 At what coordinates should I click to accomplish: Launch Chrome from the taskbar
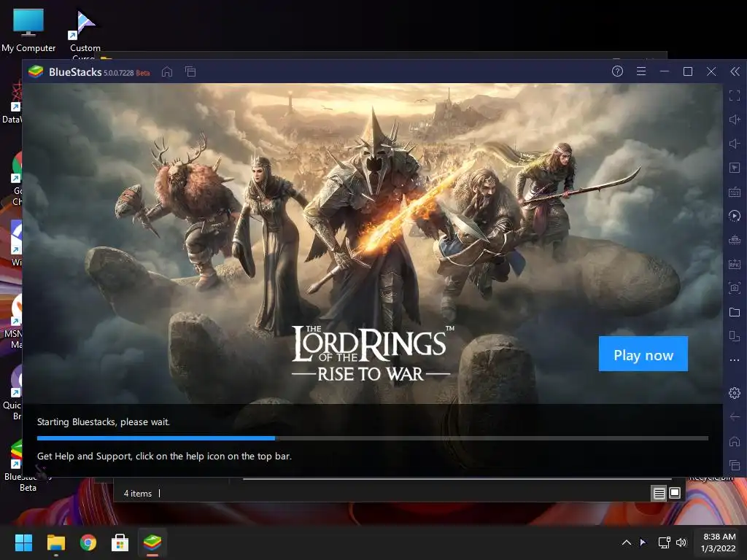point(88,542)
